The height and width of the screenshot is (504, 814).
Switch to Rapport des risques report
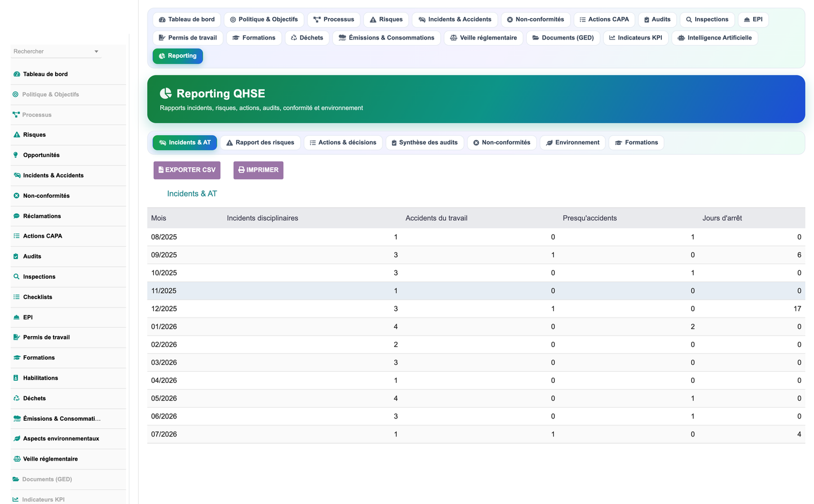click(x=260, y=142)
